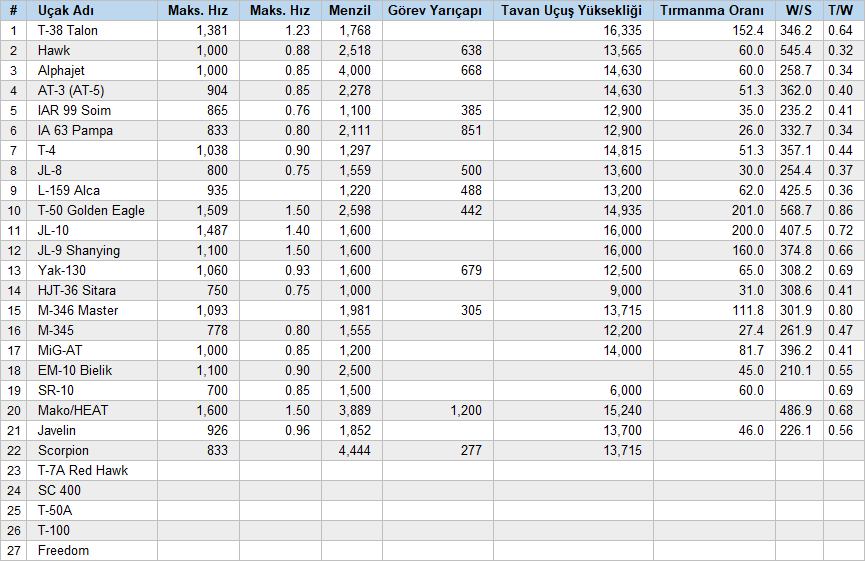Select the M-346 Master cell
The height and width of the screenshot is (561, 865).
(x=92, y=311)
